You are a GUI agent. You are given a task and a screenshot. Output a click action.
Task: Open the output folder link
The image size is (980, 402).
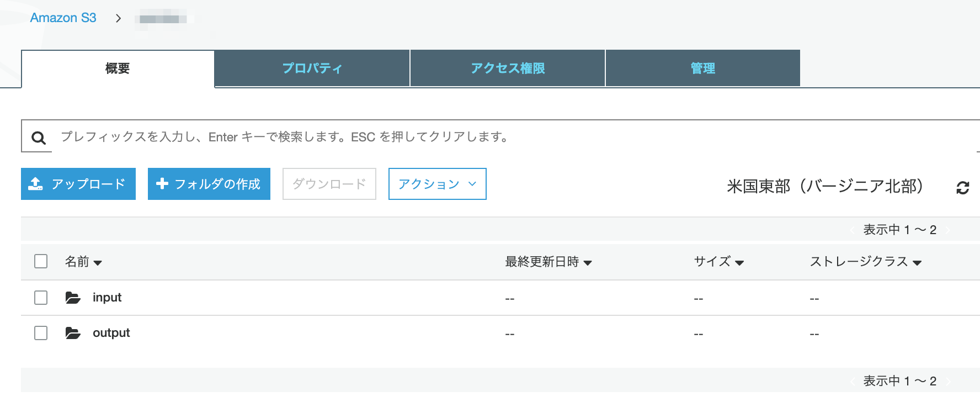point(111,333)
